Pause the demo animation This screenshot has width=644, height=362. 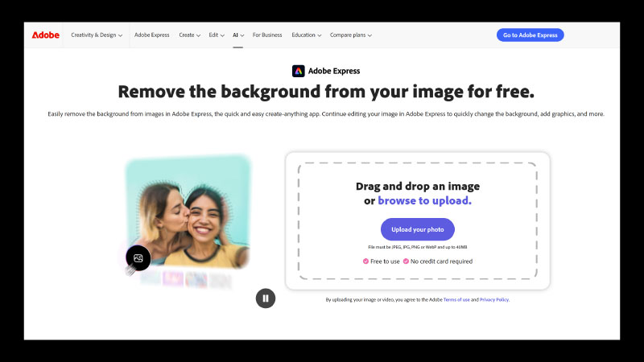coord(265,298)
